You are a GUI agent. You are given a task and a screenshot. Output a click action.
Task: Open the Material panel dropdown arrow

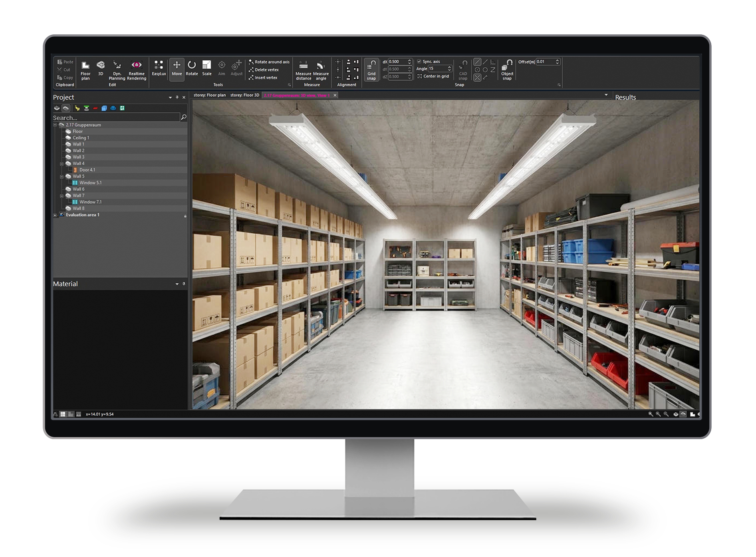(177, 284)
